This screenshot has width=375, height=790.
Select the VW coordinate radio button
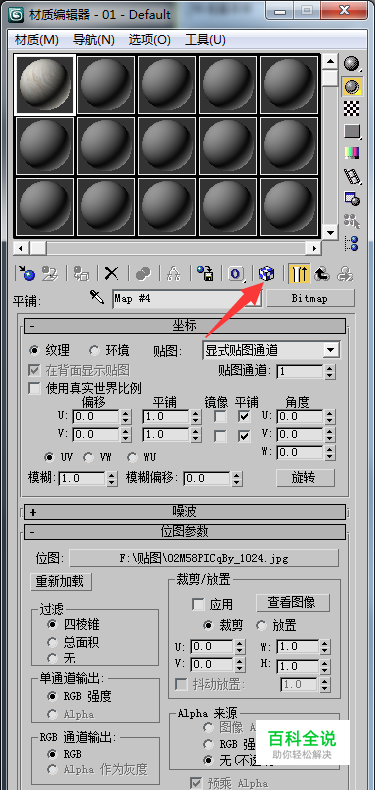[x=89, y=457]
